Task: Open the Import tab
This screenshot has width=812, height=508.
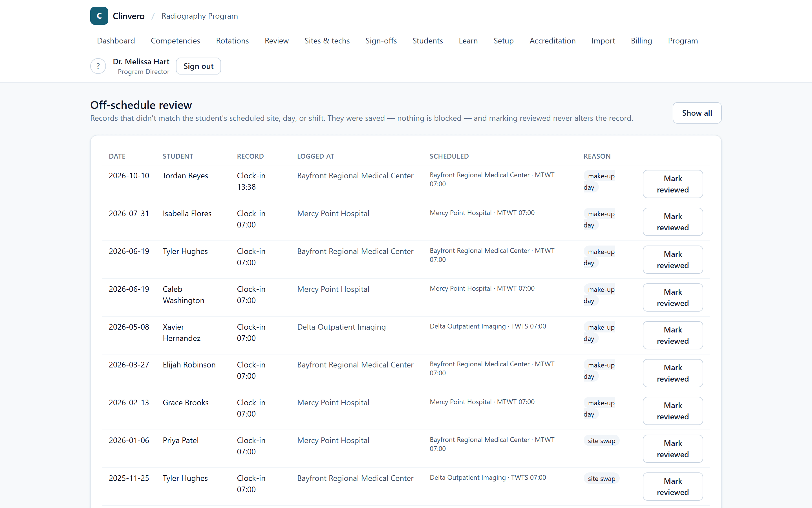Action: tap(603, 41)
